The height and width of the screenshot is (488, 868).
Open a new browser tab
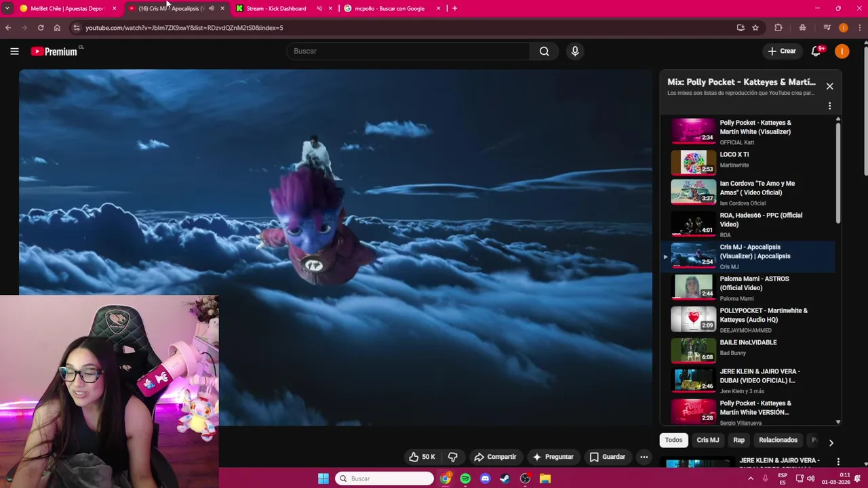[x=454, y=8]
